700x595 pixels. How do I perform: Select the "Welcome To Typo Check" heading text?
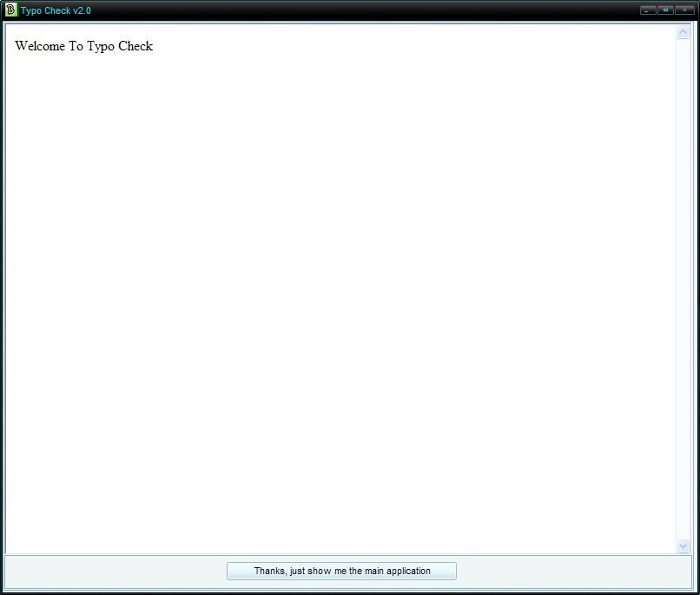[84, 46]
